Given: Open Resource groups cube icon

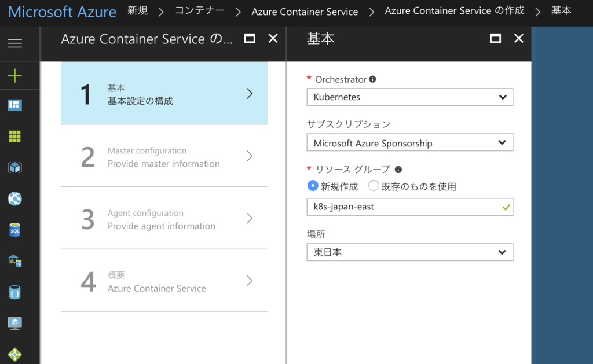Looking at the screenshot, I should [14, 168].
